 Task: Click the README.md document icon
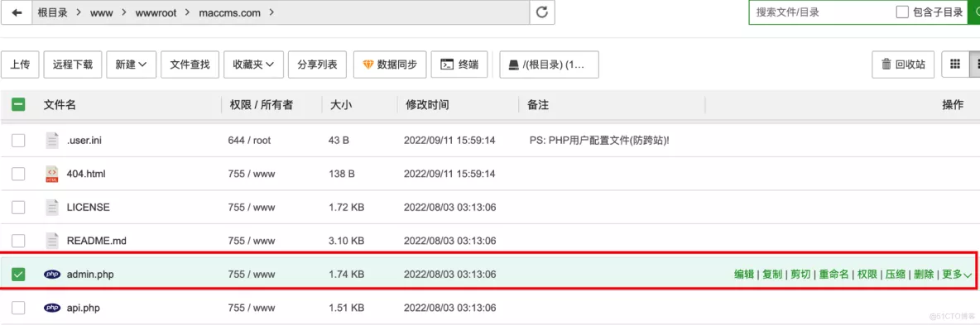[52, 240]
